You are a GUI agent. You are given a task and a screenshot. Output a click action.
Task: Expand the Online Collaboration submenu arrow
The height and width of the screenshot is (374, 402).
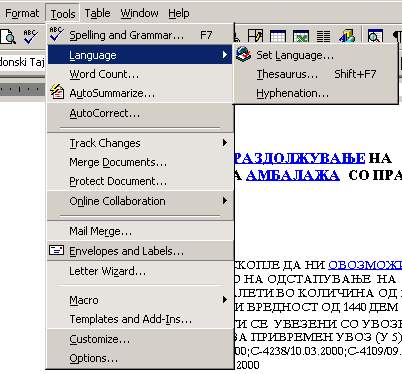tap(225, 201)
